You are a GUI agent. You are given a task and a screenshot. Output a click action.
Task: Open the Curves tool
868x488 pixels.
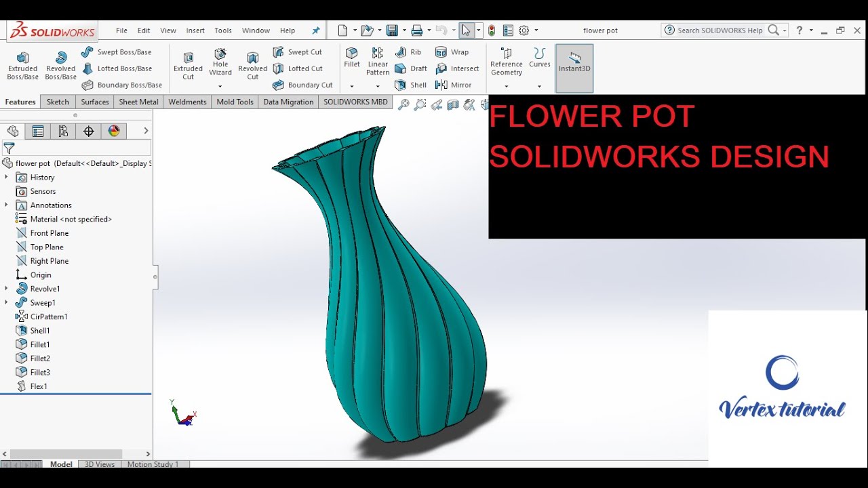tap(540, 58)
